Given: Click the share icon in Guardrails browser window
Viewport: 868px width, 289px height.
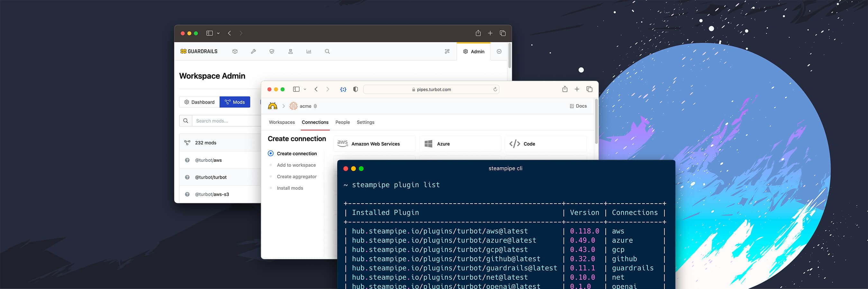Looking at the screenshot, I should (478, 33).
